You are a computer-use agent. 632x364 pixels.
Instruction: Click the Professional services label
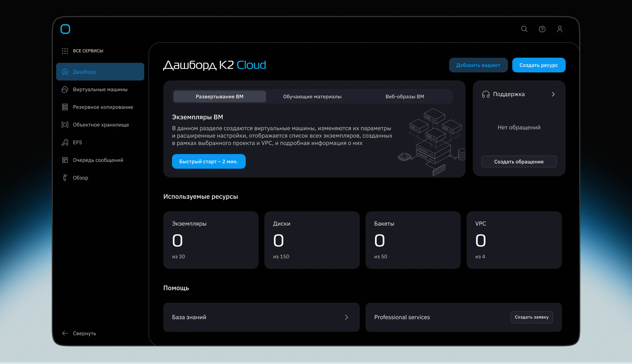click(x=402, y=317)
